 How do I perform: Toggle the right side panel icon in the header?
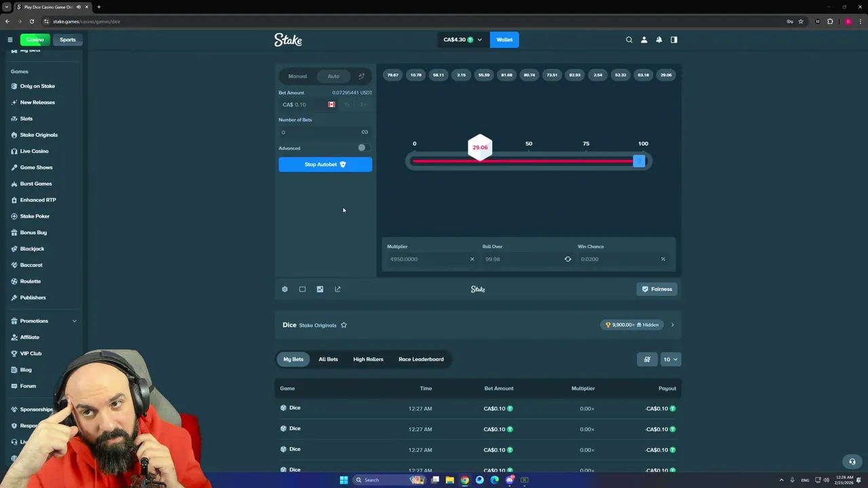pyautogui.click(x=674, y=39)
